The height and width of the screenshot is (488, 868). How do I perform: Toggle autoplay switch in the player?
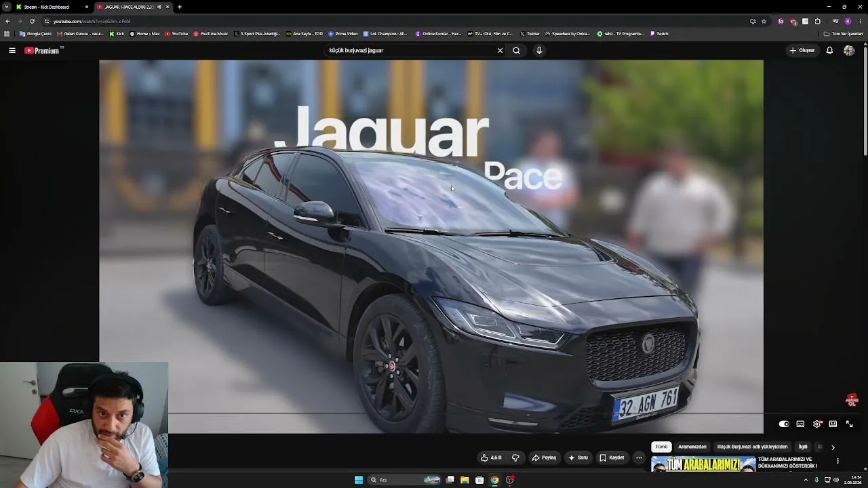(784, 424)
